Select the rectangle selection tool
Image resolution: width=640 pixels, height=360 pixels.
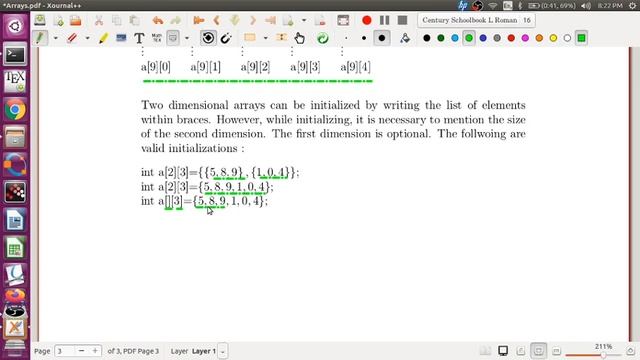(x=250, y=38)
